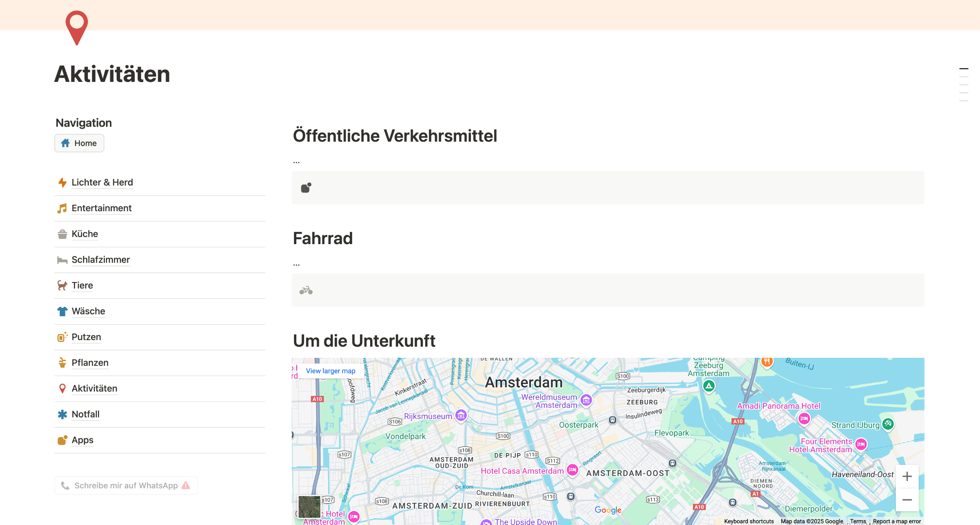980x525 pixels.
Task: Click the lightning bolt icon beside Lichter & Herd
Action: pos(62,183)
